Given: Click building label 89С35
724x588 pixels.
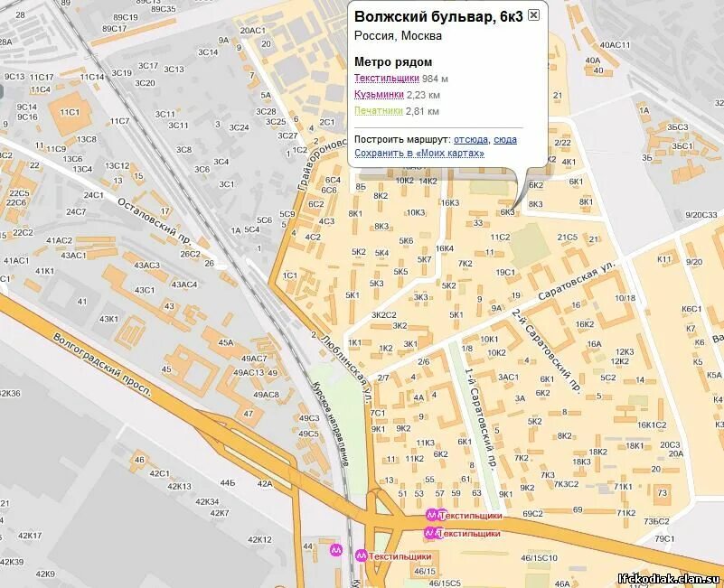Looking at the screenshot, I should click(164, 9).
